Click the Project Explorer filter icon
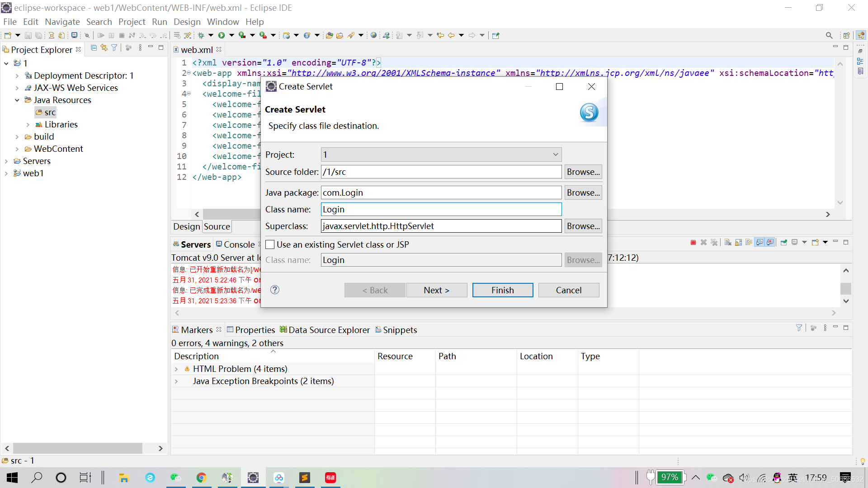868x488 pixels. click(x=114, y=48)
